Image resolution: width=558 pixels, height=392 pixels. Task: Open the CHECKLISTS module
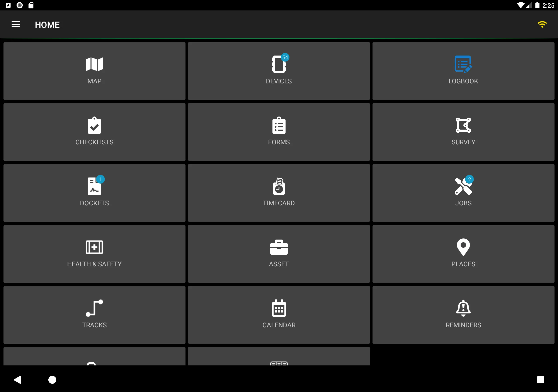click(94, 131)
